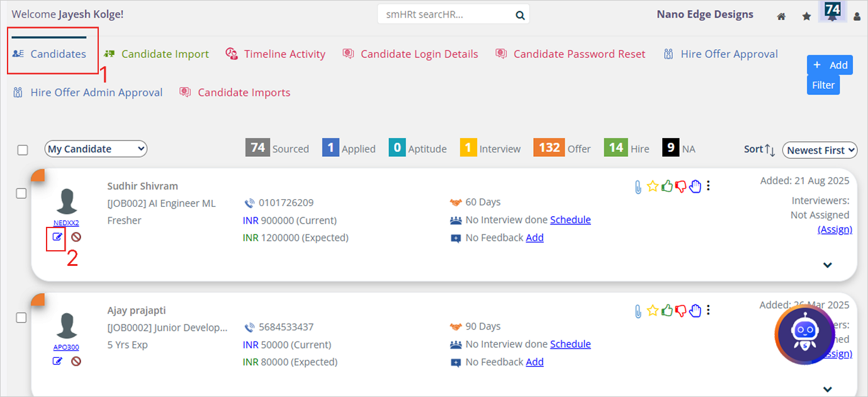This screenshot has width=868, height=397.
Task: Expand Sudhir Shivram's card with chevron
Action: click(x=827, y=265)
